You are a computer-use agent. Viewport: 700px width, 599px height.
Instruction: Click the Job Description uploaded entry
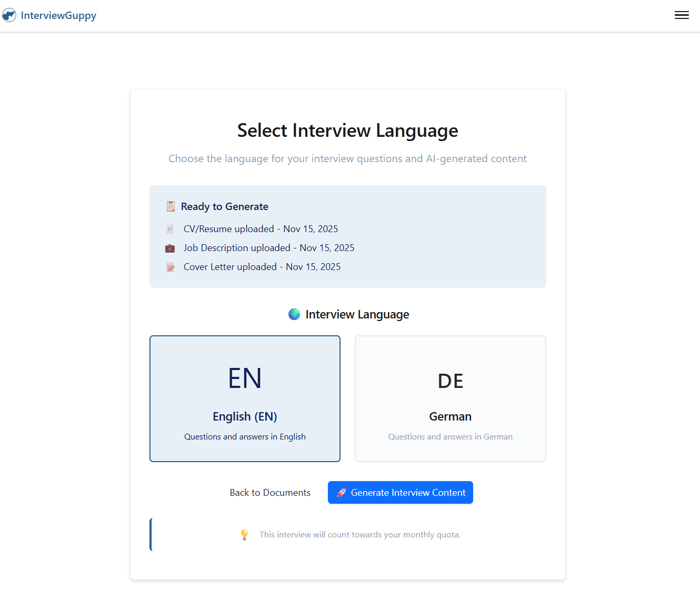click(269, 247)
